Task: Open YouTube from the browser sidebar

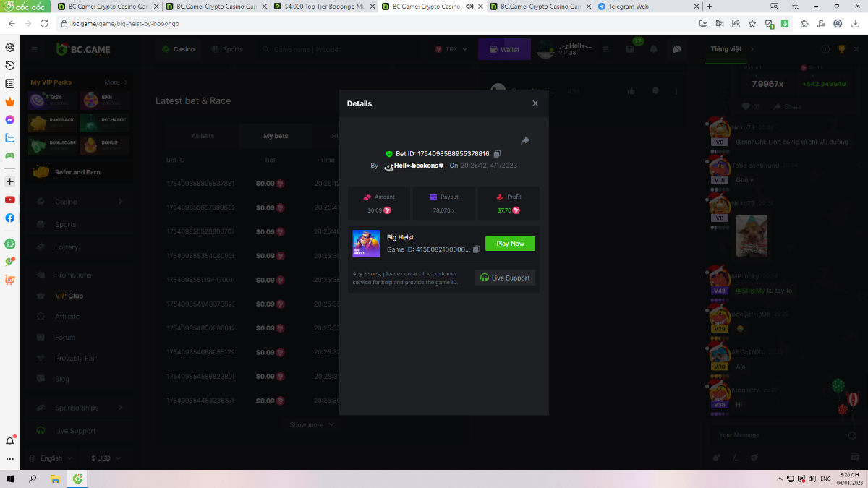Action: (10, 200)
